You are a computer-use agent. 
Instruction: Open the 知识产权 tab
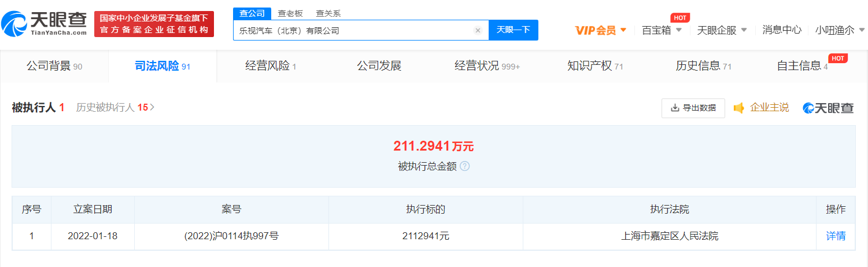tap(595, 66)
